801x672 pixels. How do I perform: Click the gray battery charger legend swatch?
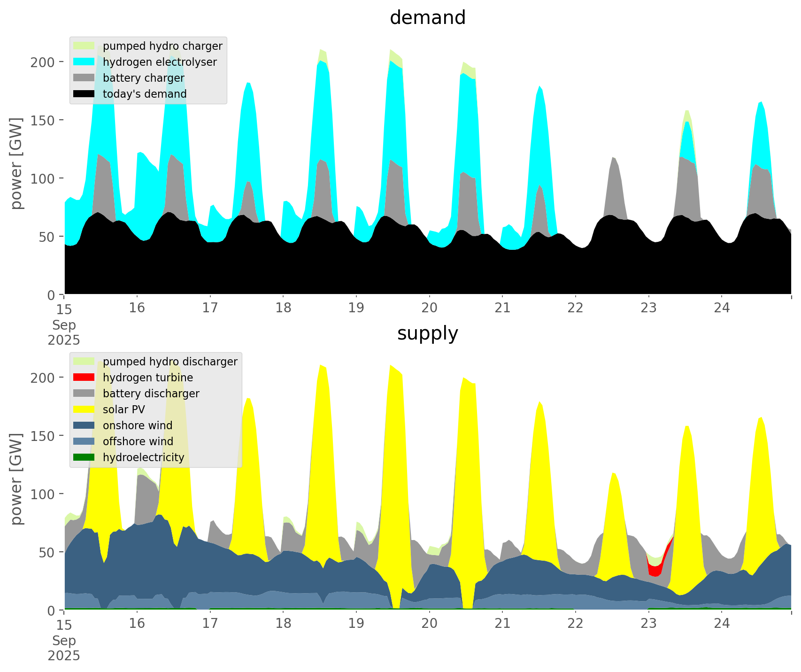click(84, 78)
